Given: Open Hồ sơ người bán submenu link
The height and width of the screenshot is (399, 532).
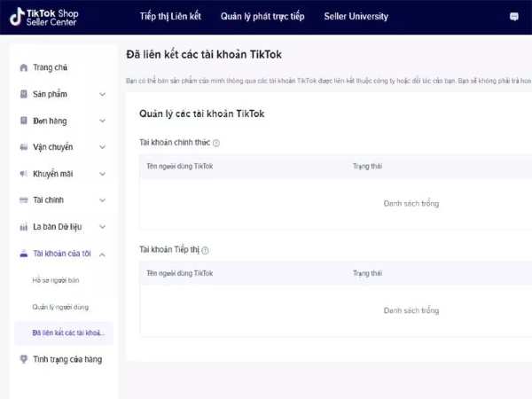Looking at the screenshot, I should click(x=56, y=280).
